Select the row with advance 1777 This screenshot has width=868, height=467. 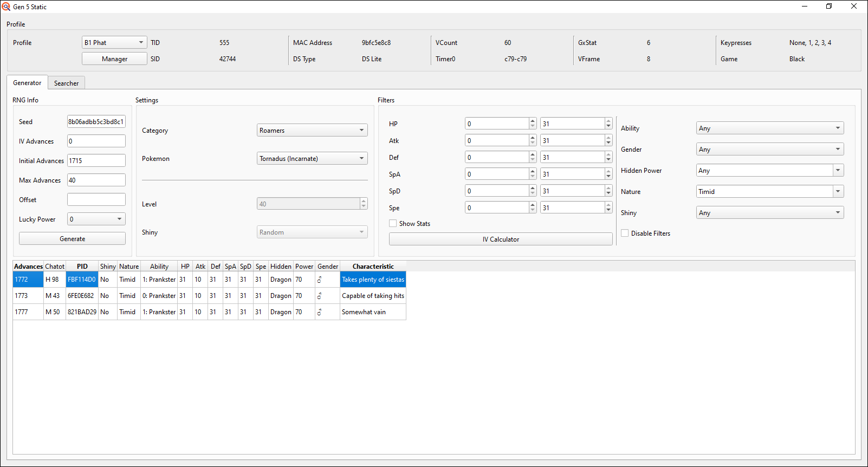coord(209,312)
